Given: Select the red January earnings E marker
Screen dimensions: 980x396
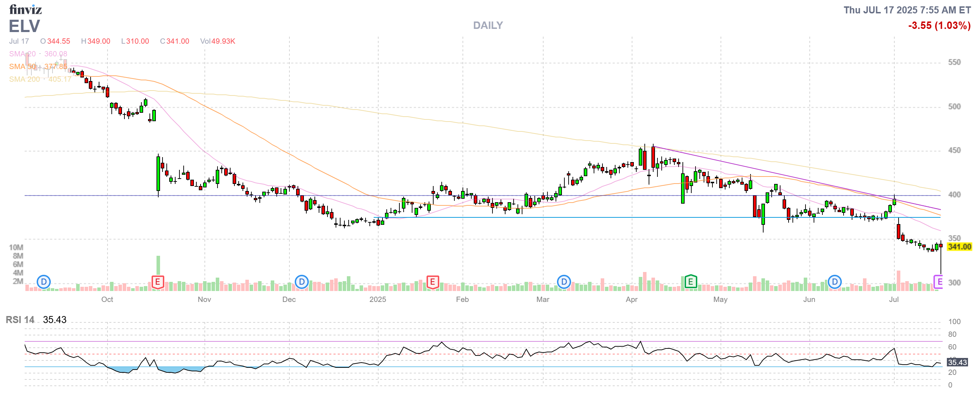Looking at the screenshot, I should click(432, 282).
